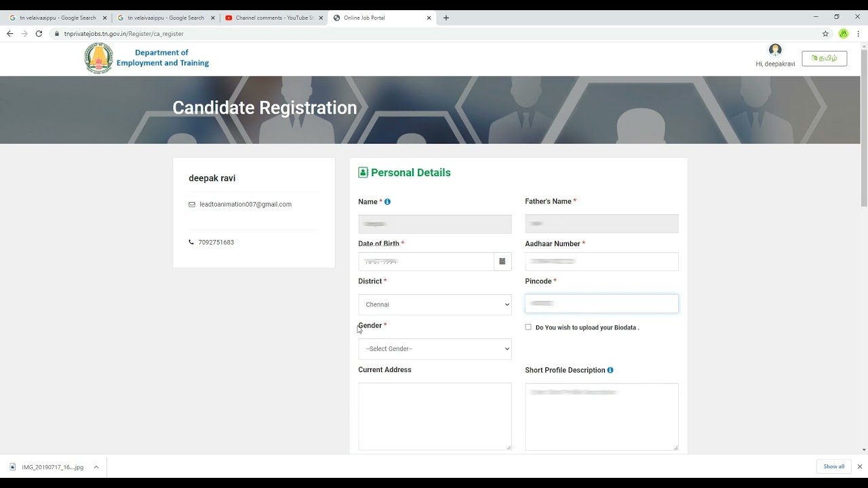
Task: Click the Aadhaar Number input field
Action: 601,262
